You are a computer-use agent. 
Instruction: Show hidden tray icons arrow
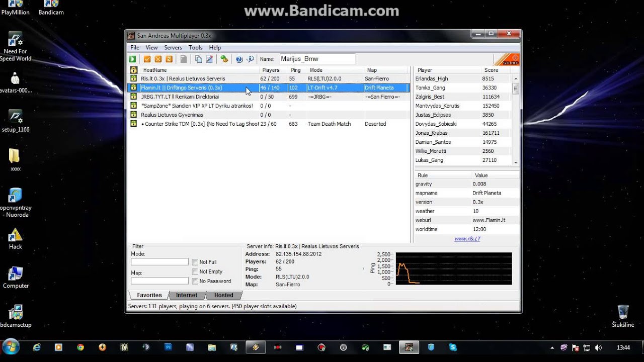[x=552, y=348]
